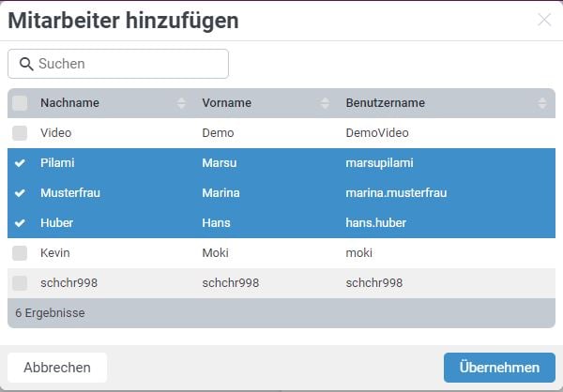
Task: Select the schchr998 row checkbox
Action: 20,283
